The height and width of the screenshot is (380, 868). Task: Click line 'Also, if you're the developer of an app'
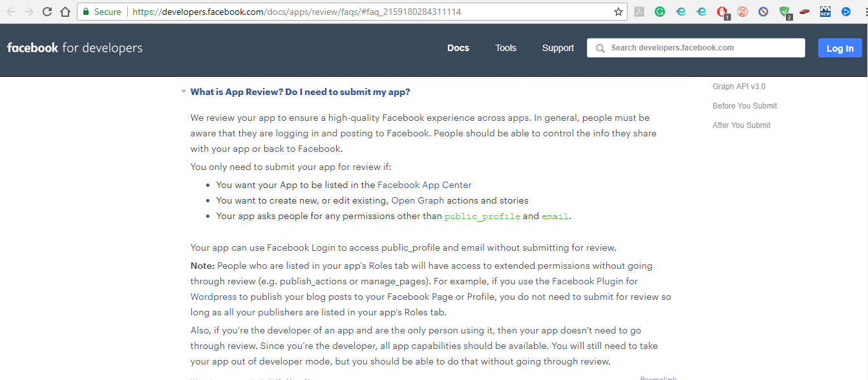(x=416, y=330)
